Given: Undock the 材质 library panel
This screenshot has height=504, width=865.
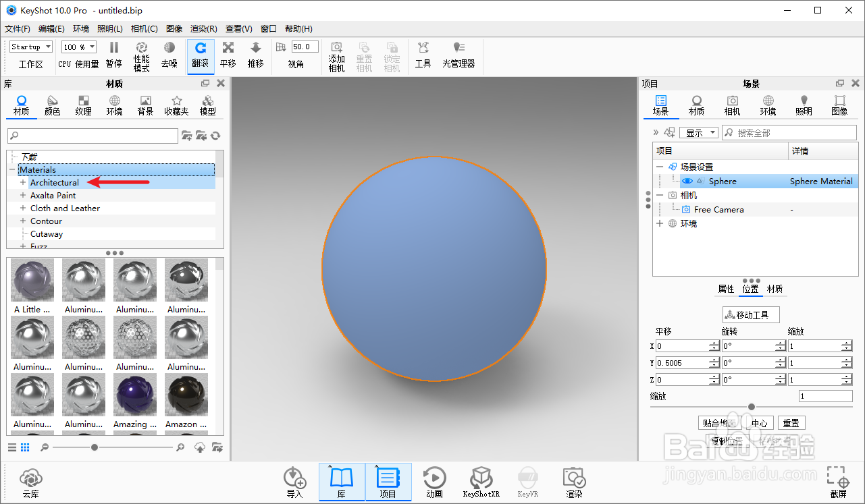Looking at the screenshot, I should pos(205,84).
